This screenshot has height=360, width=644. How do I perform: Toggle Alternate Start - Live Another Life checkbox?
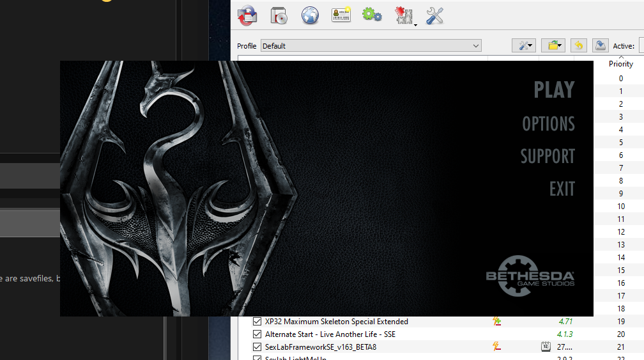[x=257, y=334]
